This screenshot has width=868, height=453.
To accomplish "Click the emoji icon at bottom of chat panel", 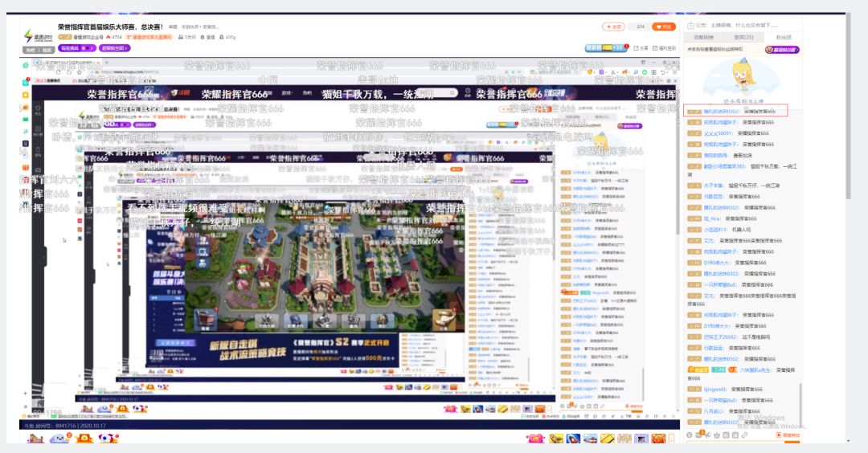I will [x=690, y=435].
